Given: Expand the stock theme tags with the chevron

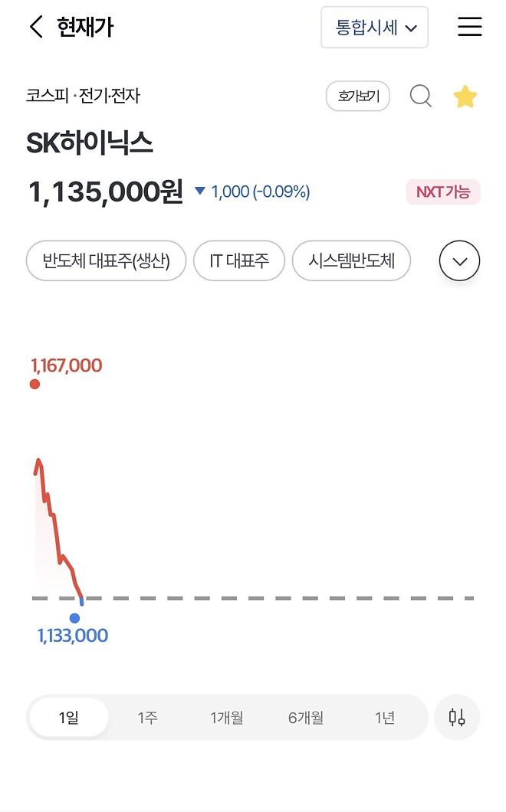Looking at the screenshot, I should (x=458, y=260).
